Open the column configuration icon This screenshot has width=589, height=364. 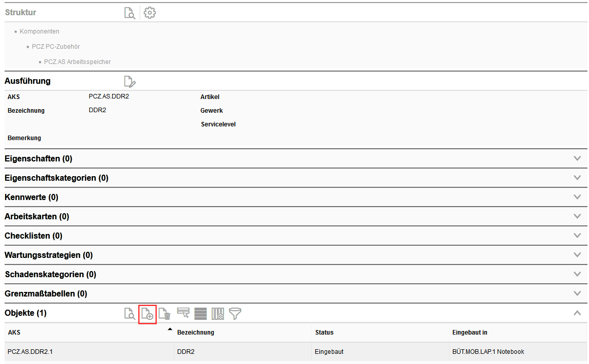point(218,314)
